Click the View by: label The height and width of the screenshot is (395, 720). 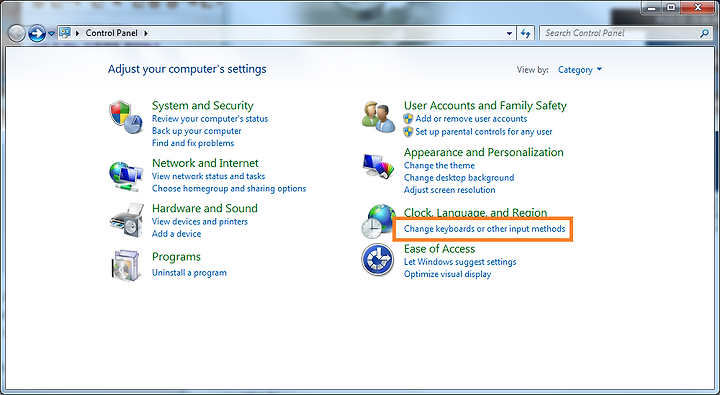tap(533, 70)
